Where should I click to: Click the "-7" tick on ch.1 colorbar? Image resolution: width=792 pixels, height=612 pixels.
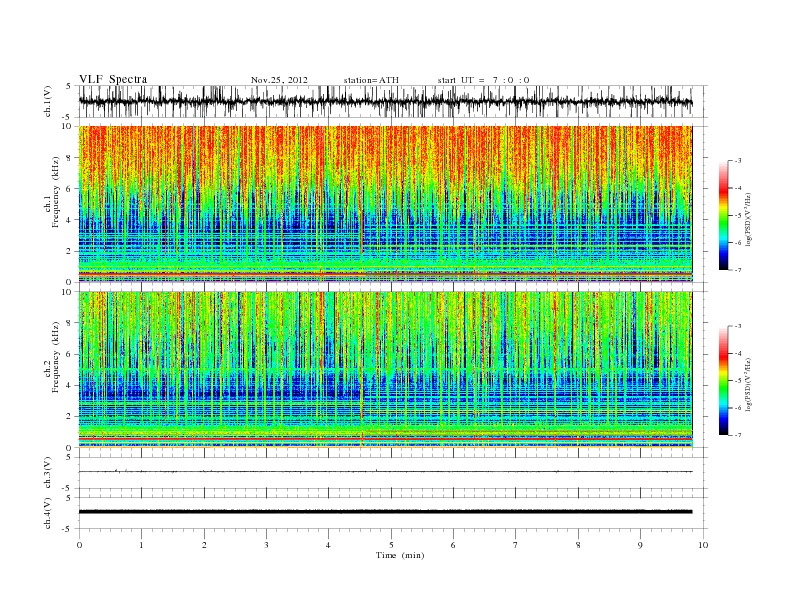(738, 270)
